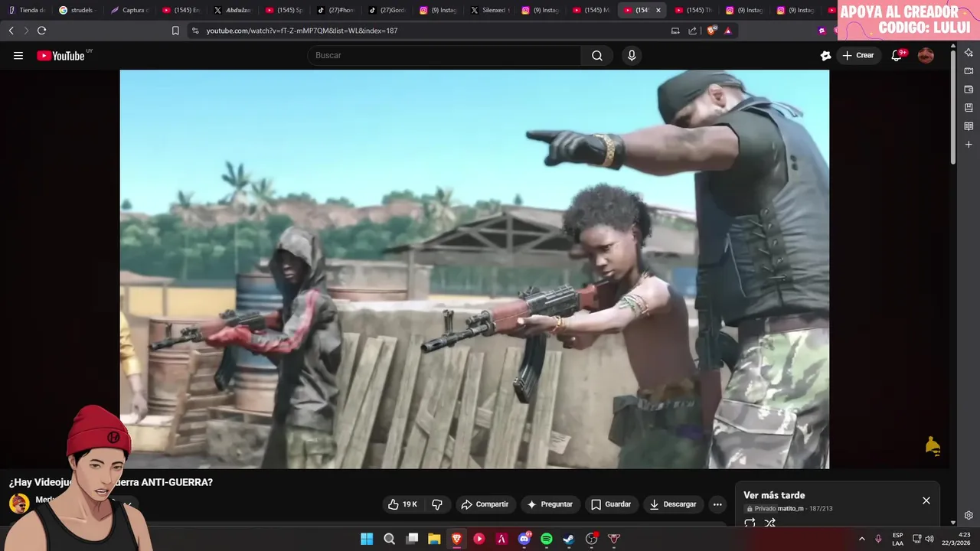Open Spotify from taskbar

click(x=547, y=539)
